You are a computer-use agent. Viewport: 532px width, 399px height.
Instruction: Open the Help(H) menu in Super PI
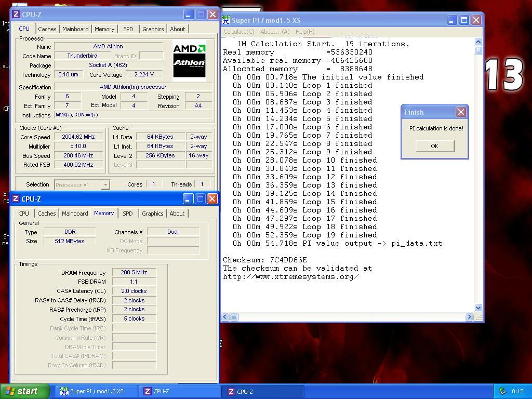coord(305,32)
